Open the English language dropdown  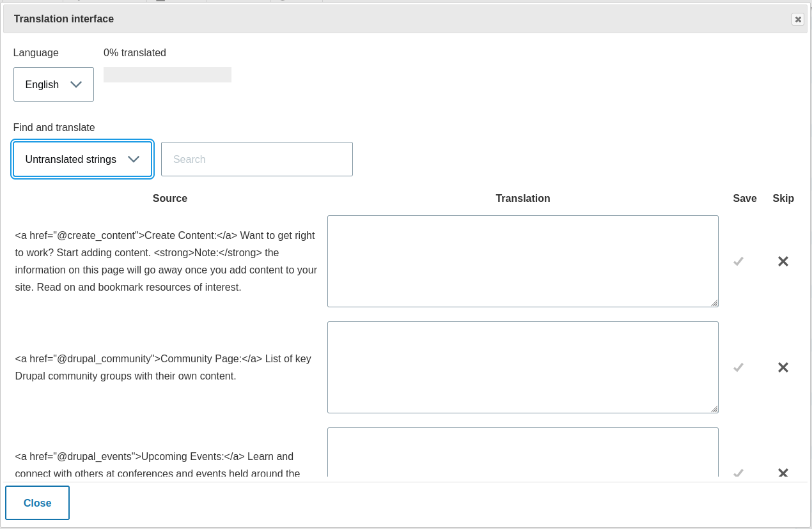click(53, 84)
